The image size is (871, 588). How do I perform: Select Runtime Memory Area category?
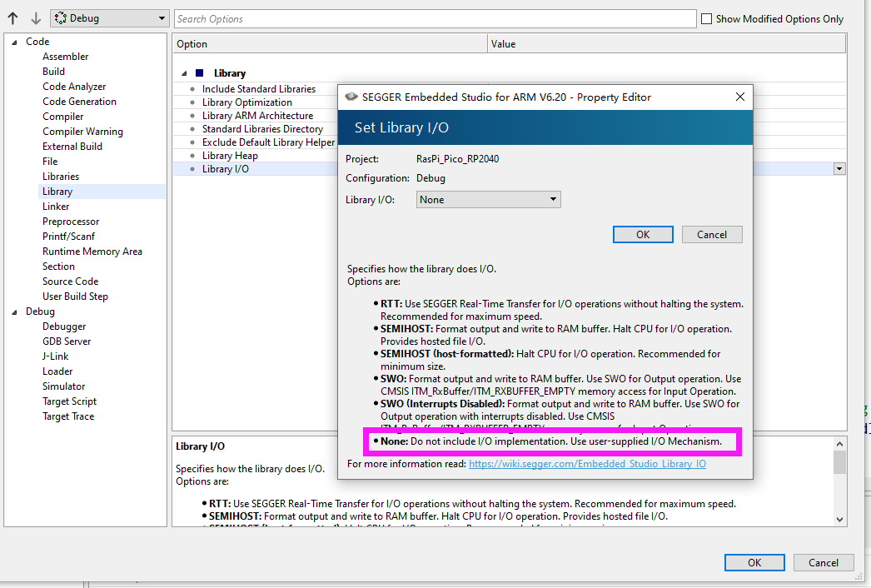92,252
